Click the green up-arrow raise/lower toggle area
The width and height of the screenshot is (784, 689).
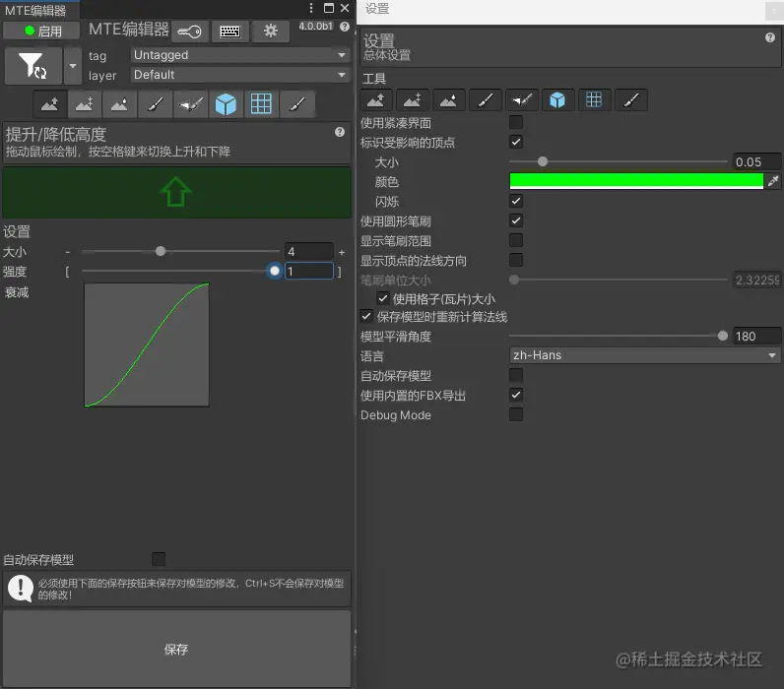coord(176,192)
